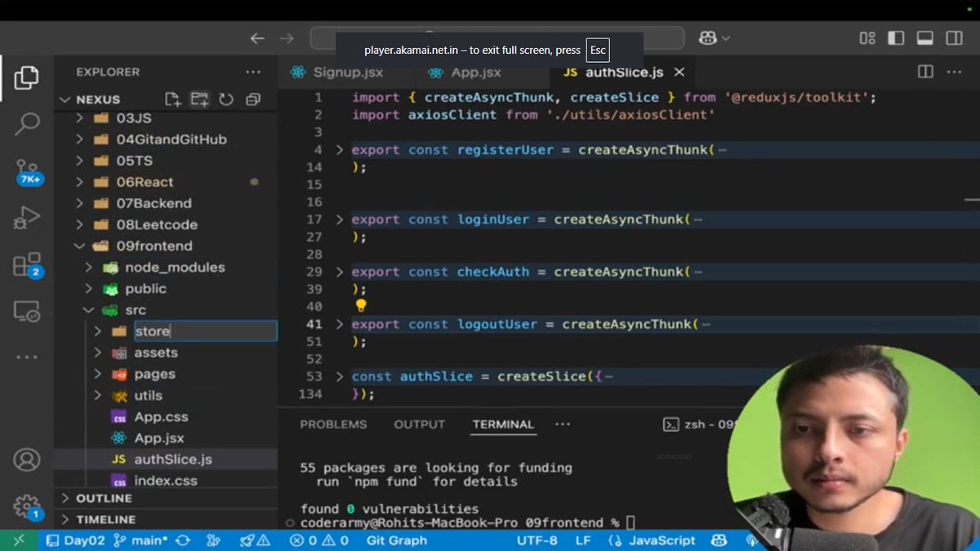Refresh the Explorer tree

(226, 98)
